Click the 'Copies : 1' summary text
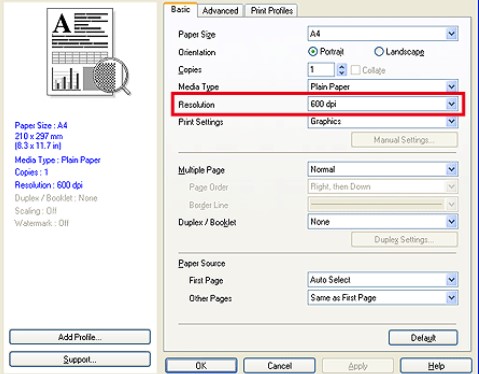Viewport: 479px width, 374px height. [32, 172]
